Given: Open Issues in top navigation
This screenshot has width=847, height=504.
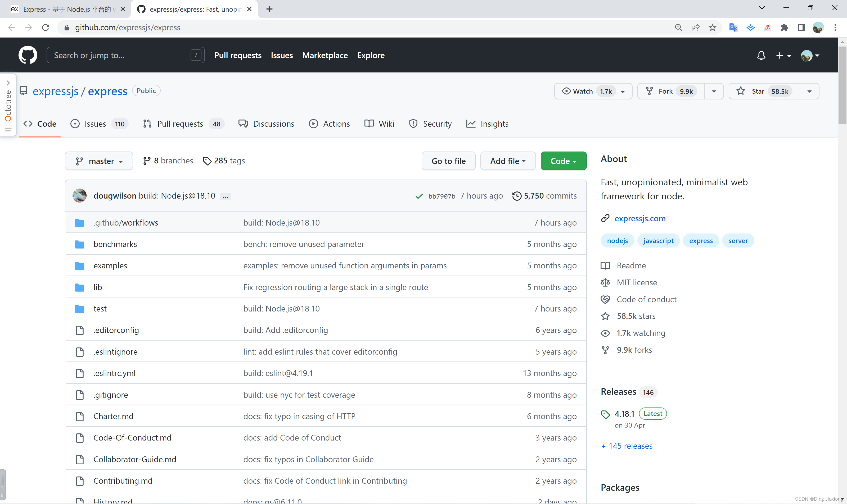Looking at the screenshot, I should tap(282, 55).
